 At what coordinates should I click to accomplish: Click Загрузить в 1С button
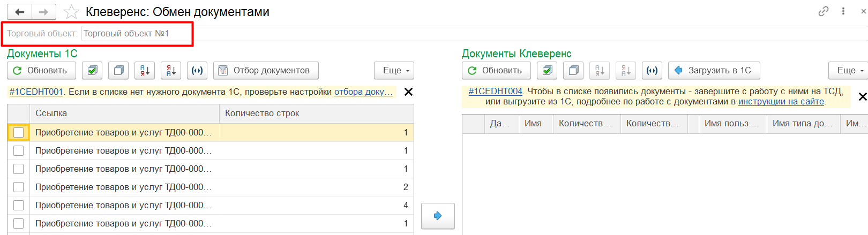714,71
